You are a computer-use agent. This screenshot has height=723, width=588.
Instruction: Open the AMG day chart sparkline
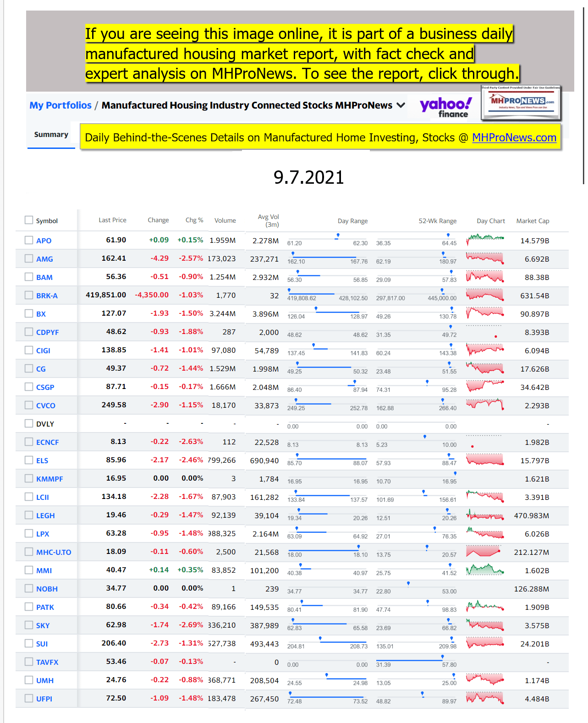pos(485,258)
